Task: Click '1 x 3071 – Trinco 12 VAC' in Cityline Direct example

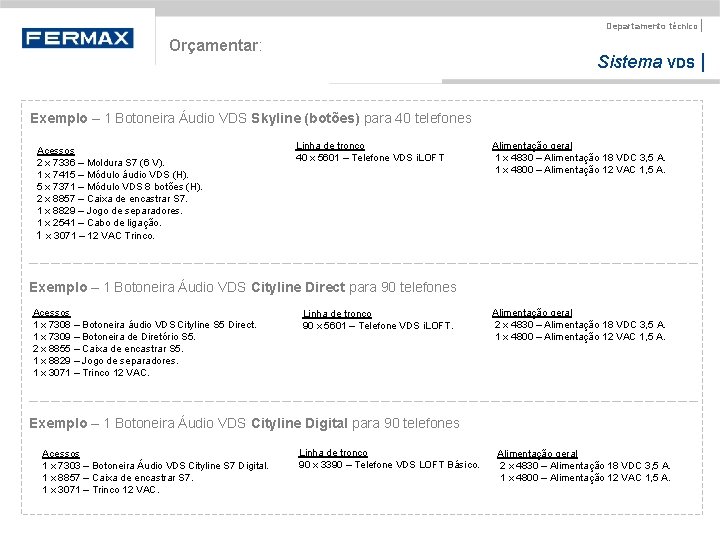Action: pyautogui.click(x=91, y=372)
